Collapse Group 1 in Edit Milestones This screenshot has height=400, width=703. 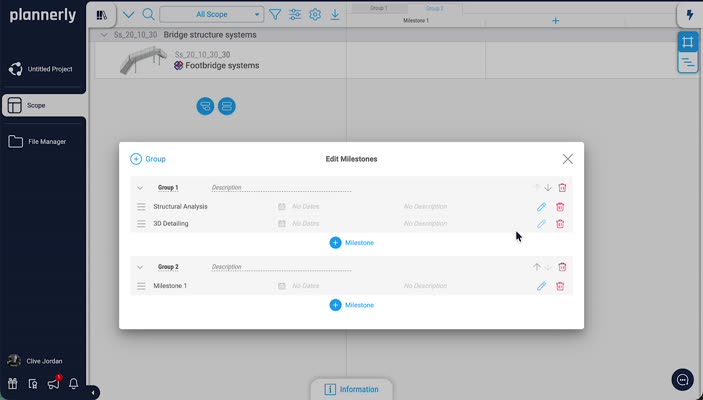tap(140, 188)
